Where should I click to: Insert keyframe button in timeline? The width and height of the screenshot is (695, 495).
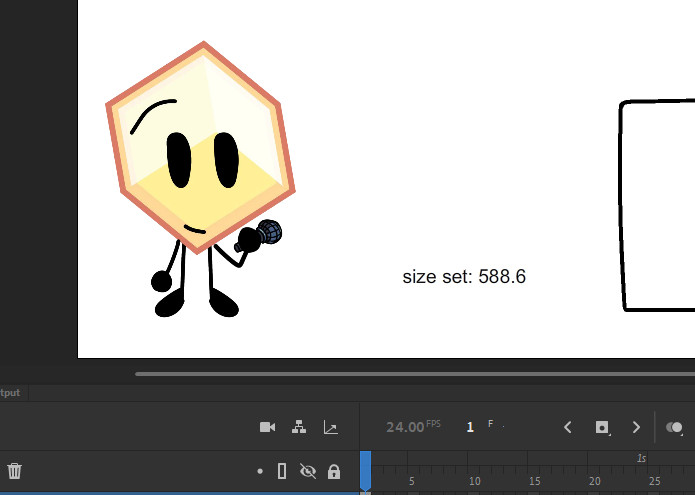tap(602, 427)
